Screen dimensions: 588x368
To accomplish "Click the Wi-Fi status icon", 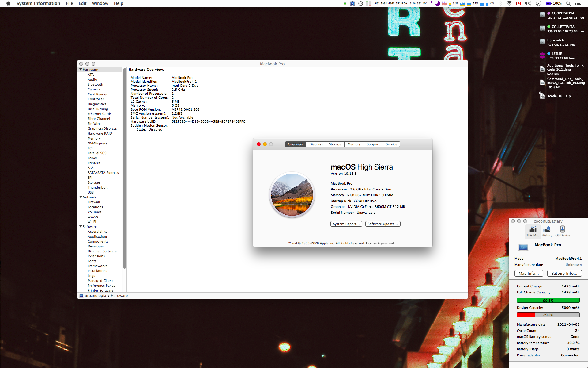I will pos(509,3).
